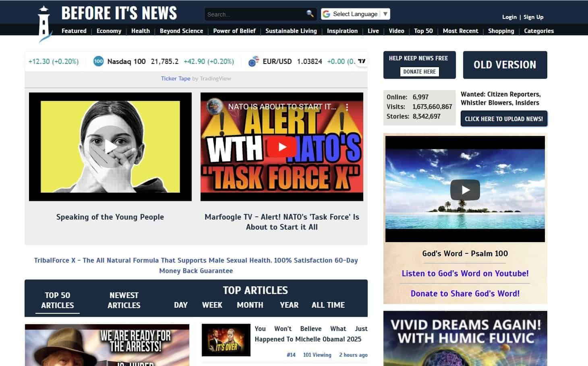Play the God's Word Psalm 100 video
This screenshot has width=588, height=366.
pos(465,190)
